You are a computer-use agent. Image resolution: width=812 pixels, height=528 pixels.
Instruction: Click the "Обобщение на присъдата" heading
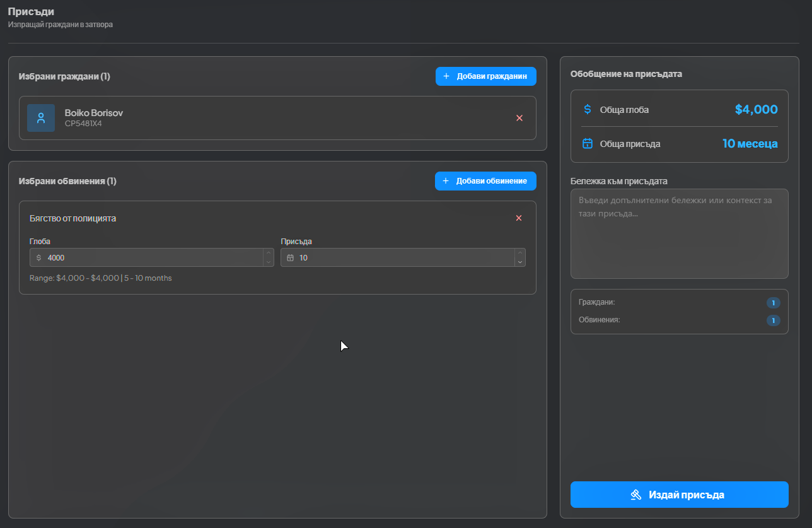click(626, 74)
